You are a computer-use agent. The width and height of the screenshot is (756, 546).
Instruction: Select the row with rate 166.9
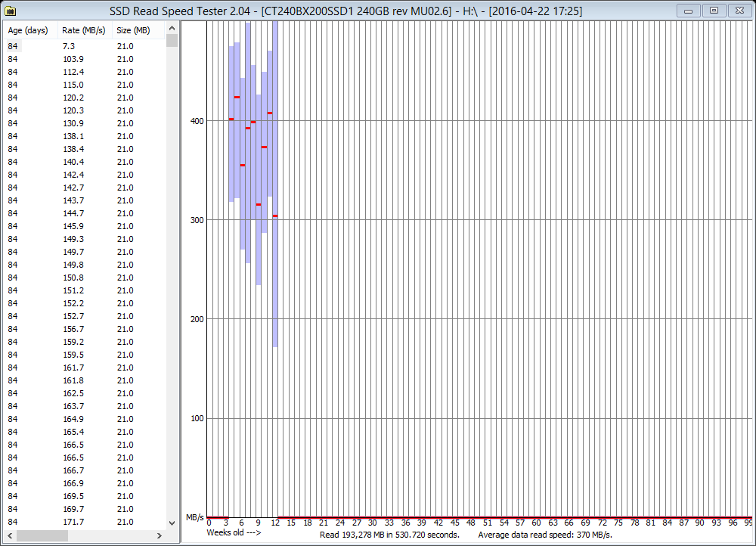(85, 484)
